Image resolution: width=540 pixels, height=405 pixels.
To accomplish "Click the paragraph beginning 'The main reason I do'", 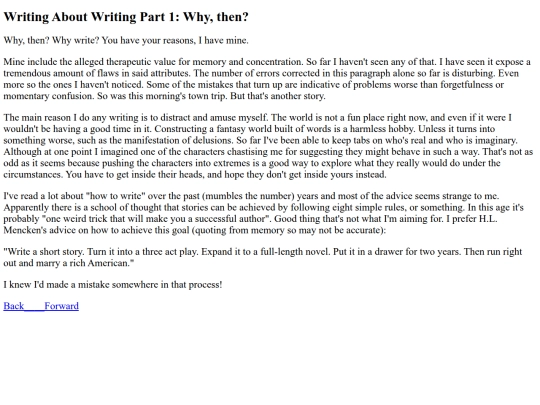I will tap(268, 146).
